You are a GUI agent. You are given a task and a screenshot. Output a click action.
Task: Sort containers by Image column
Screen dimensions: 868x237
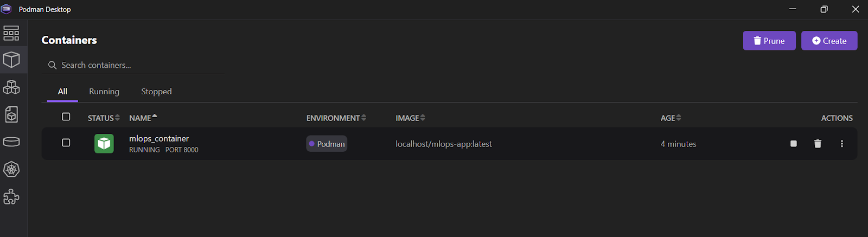pos(411,118)
